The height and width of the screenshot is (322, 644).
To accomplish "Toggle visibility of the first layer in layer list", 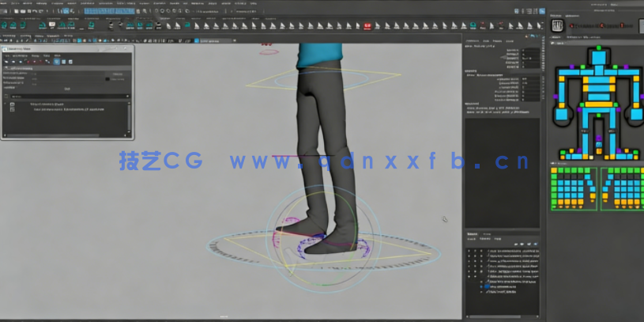I will (469, 251).
